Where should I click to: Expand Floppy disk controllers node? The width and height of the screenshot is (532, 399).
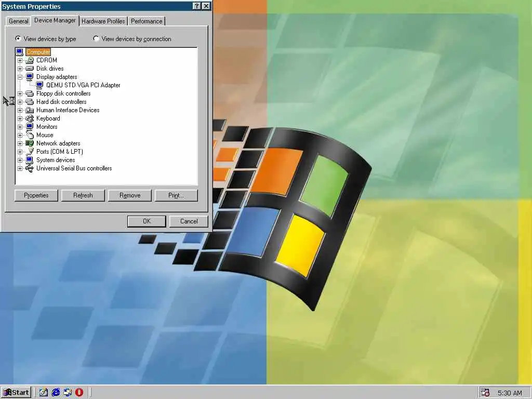pyautogui.click(x=20, y=94)
